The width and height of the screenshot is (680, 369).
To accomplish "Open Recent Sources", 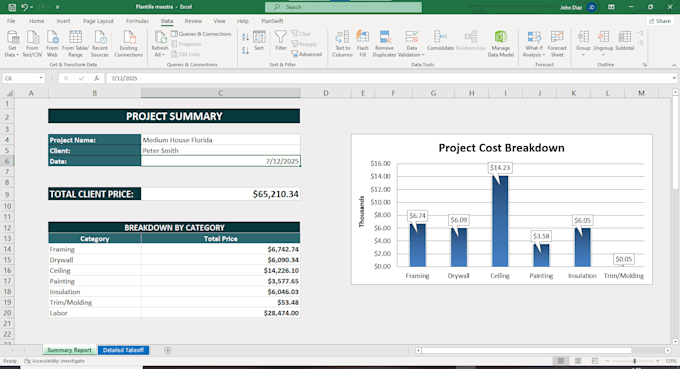I will click(99, 44).
